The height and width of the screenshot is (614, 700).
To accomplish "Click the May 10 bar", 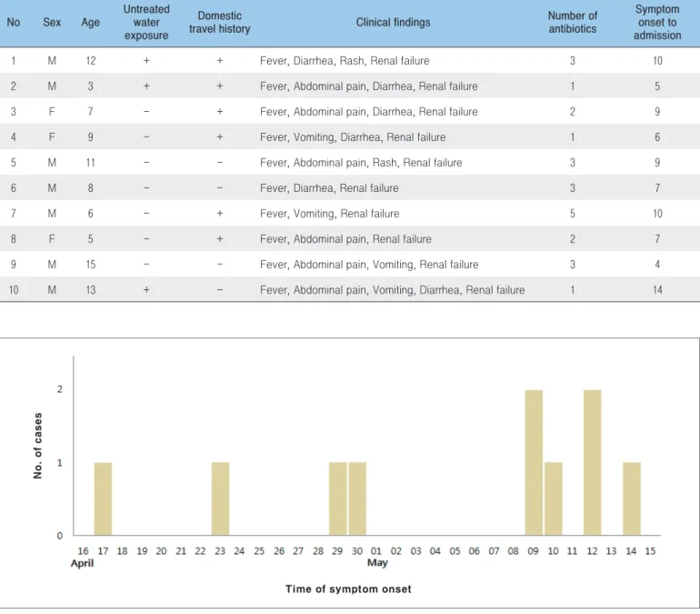I will pyautogui.click(x=553, y=498).
